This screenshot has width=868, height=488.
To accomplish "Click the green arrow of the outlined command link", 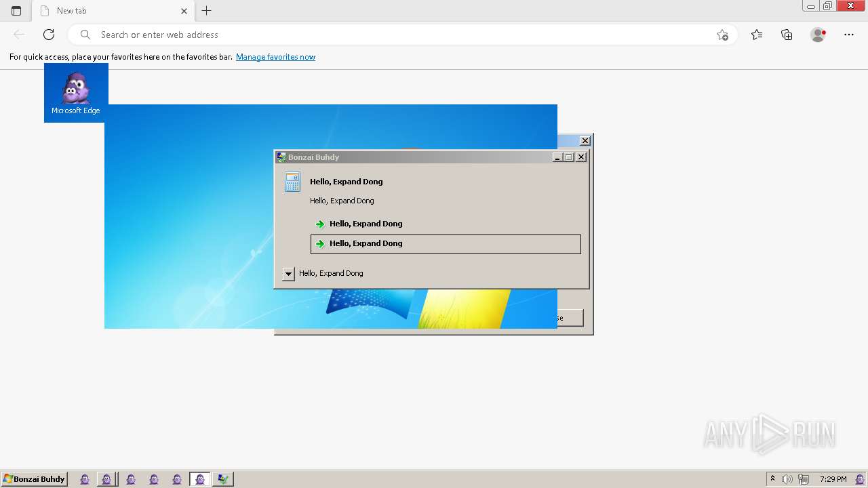I will (x=320, y=244).
